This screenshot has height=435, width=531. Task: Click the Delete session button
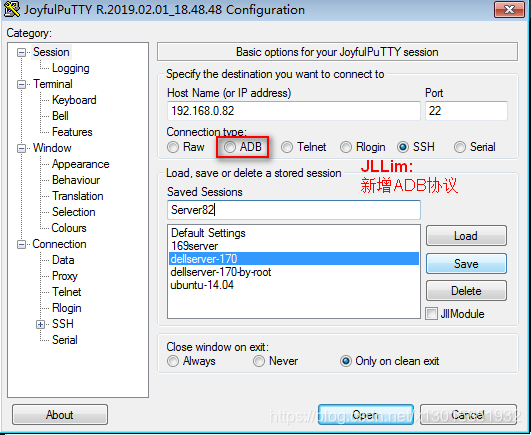click(466, 290)
